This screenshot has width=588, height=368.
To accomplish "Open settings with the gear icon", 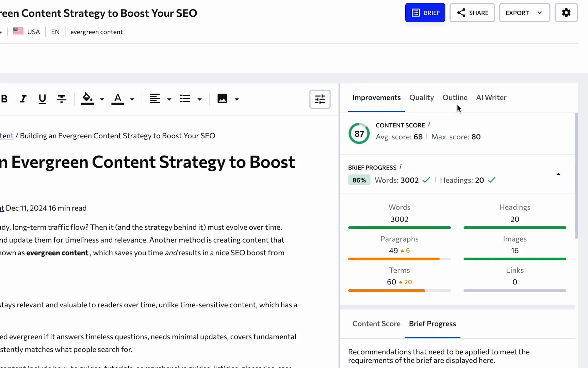I will (566, 13).
